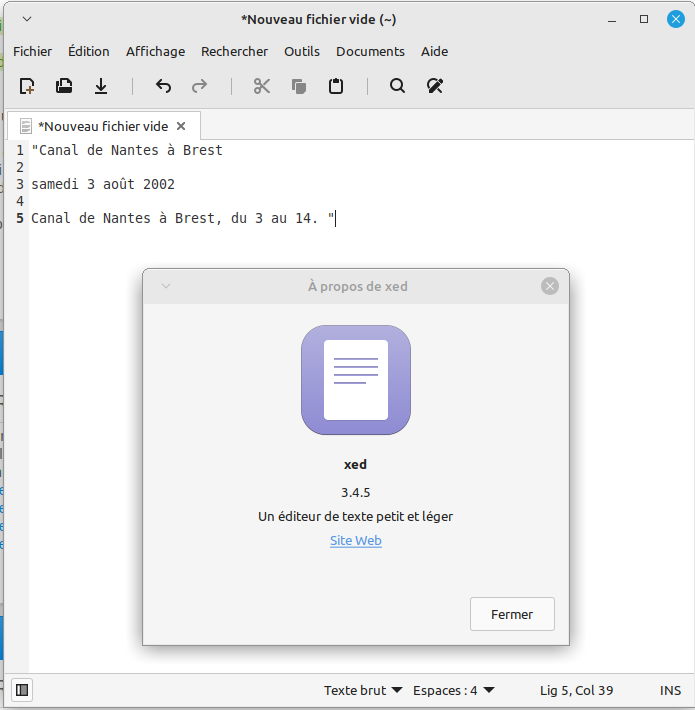Click bold xed name in About dialog
Viewport: 695px width, 710px height.
355,465
